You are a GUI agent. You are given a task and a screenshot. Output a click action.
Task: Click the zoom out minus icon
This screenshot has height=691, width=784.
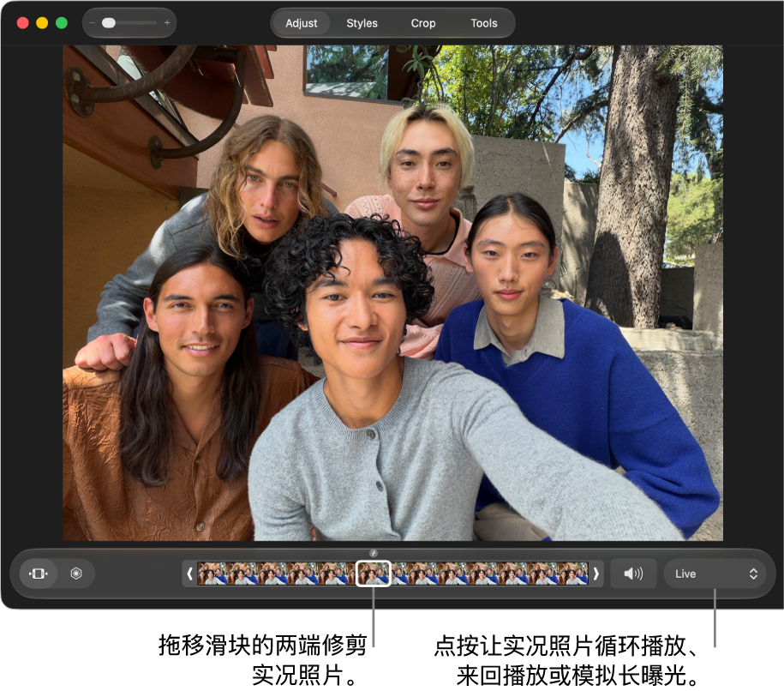pyautogui.click(x=92, y=23)
